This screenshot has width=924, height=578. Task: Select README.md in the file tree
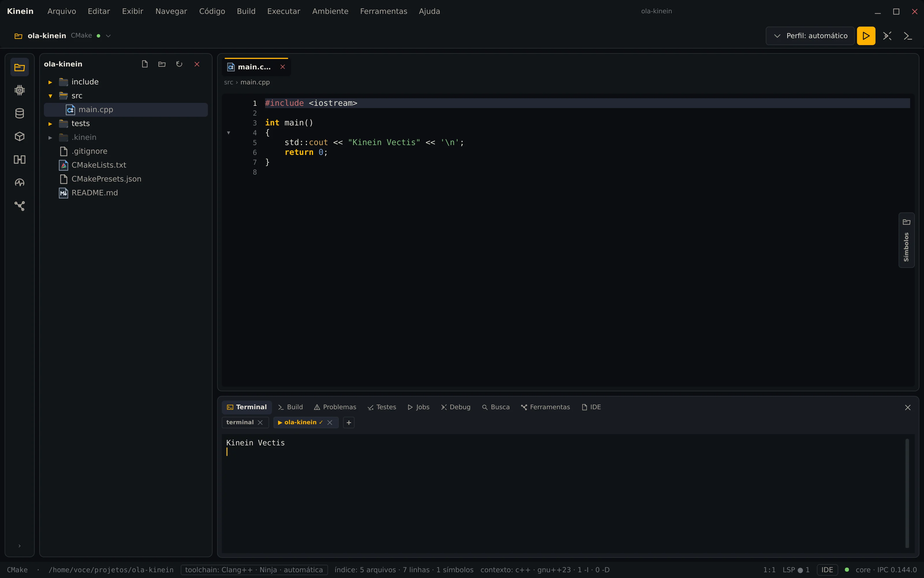pos(126,193)
